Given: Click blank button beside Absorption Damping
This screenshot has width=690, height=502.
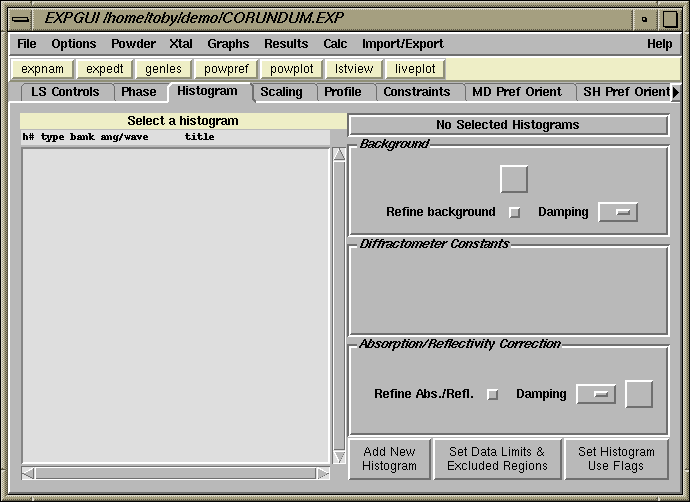Looking at the screenshot, I should [x=639, y=394].
